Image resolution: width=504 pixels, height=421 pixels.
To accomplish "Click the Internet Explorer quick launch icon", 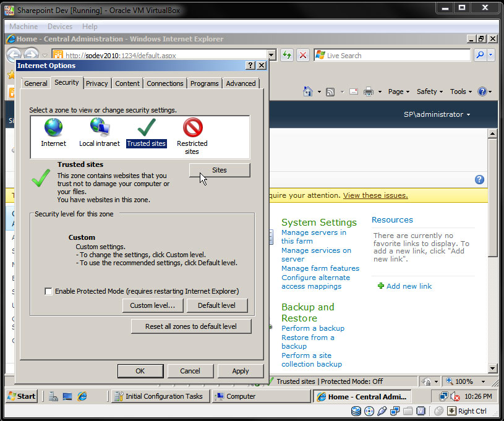I will 82,396.
